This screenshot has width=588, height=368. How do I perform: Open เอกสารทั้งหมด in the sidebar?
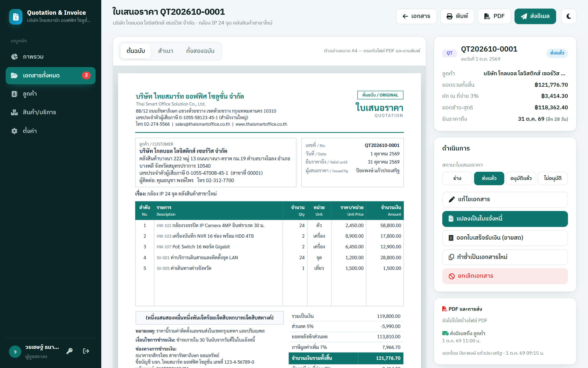pyautogui.click(x=51, y=76)
